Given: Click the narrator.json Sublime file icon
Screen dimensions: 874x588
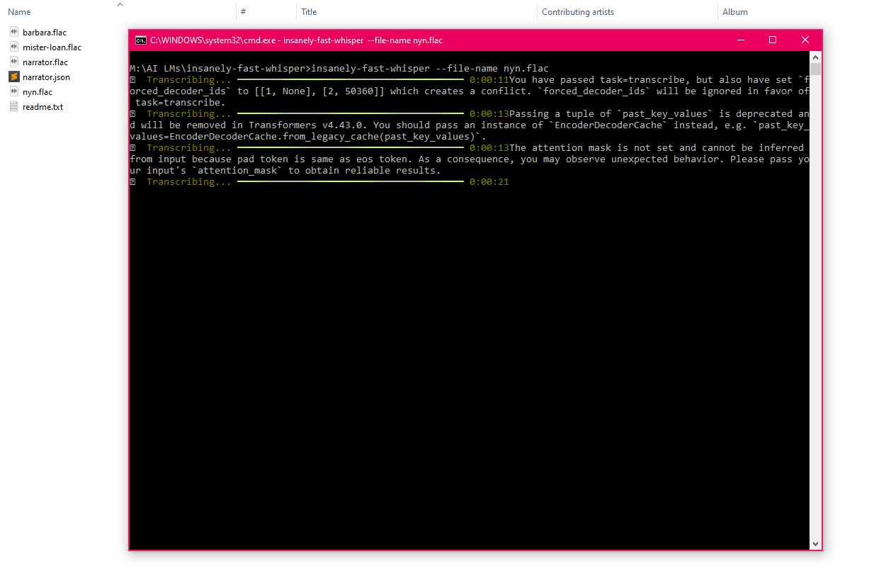Looking at the screenshot, I should tap(14, 77).
